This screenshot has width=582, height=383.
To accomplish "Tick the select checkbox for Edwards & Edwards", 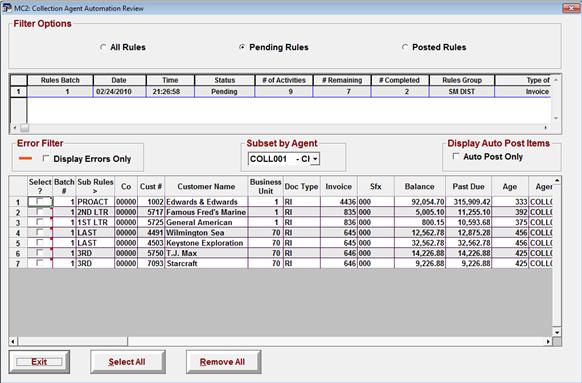I will click(x=40, y=202).
